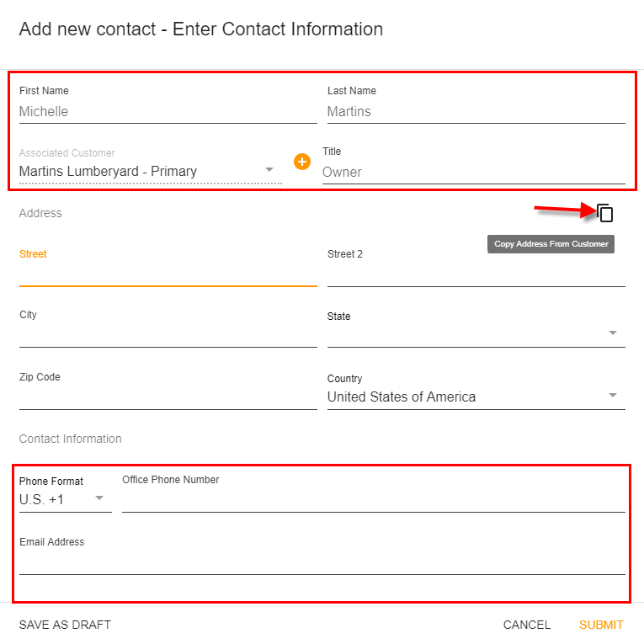Open the Phone Format dropdown

pos(65,499)
